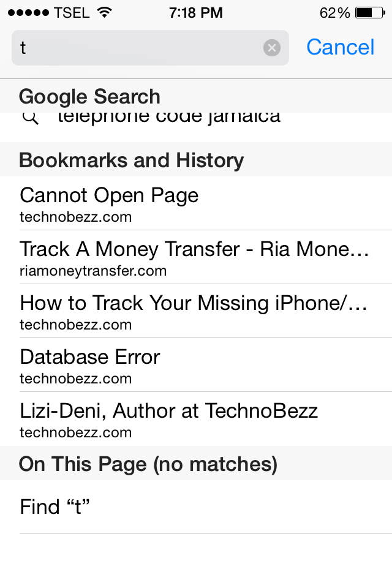The image size is (392, 588).
Task: Cancel the current search
Action: tap(340, 47)
